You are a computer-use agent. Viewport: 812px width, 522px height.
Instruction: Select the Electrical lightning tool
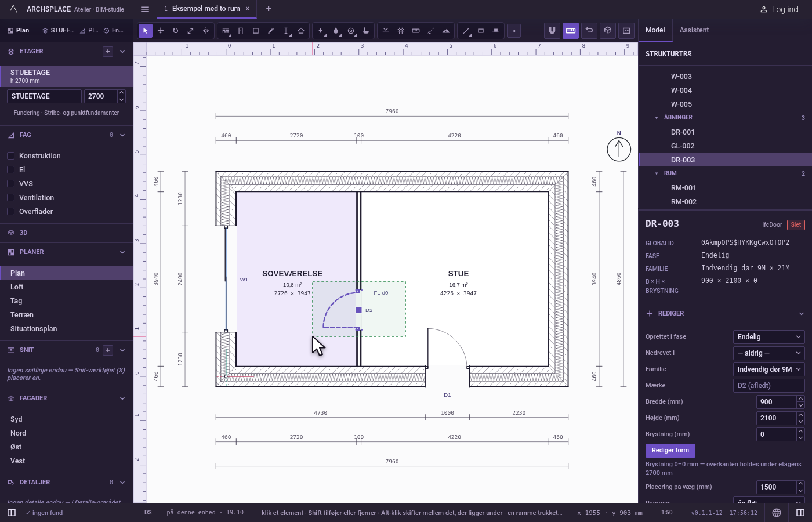pos(321,31)
